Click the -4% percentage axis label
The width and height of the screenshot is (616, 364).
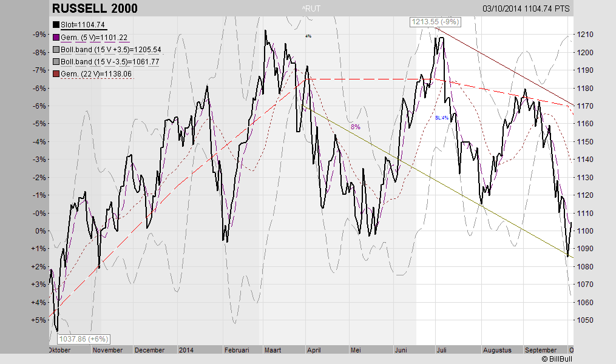pyautogui.click(x=39, y=142)
